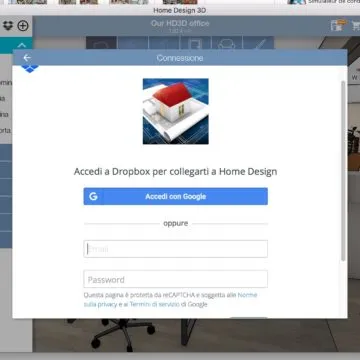Screen dimensions: 360x360
Task: Open the Termini di servizio link
Action: [x=155, y=304]
